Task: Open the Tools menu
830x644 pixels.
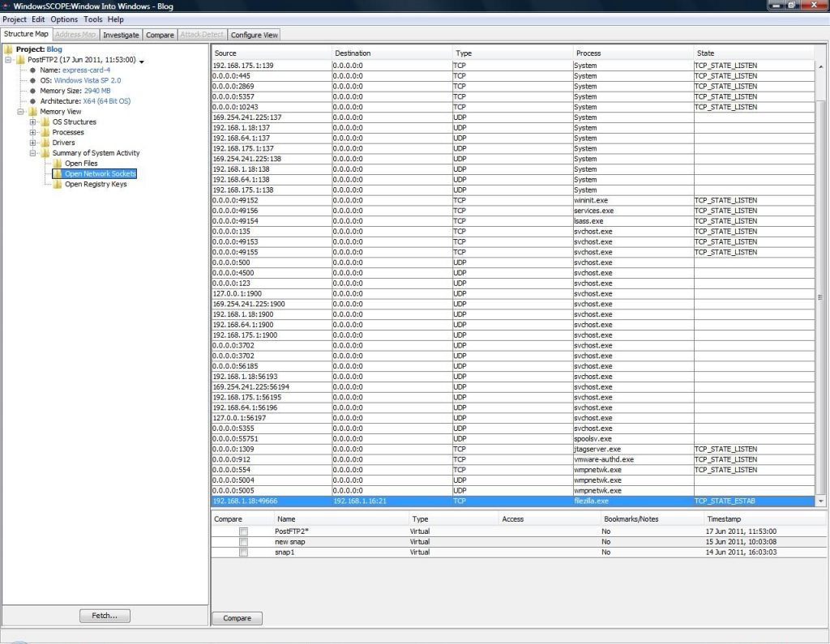Action: coord(93,19)
